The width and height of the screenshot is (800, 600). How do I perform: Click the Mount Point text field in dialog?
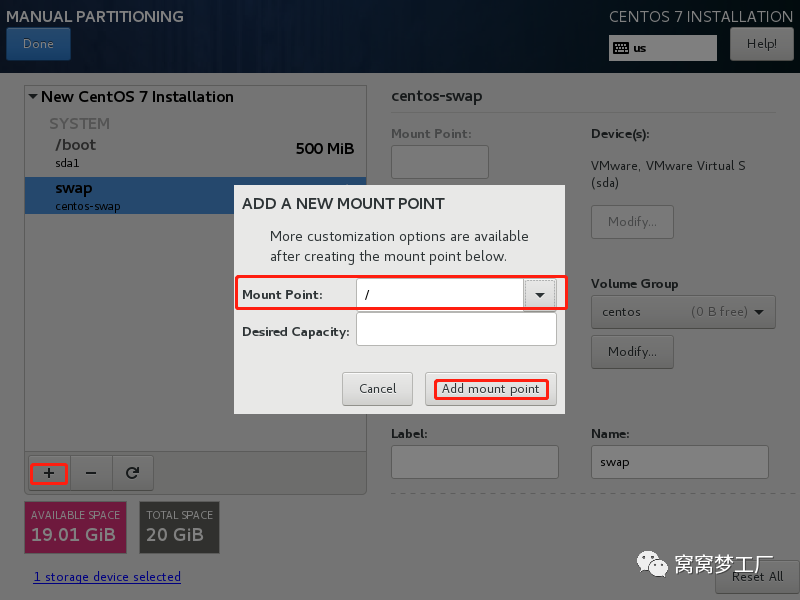(440, 294)
